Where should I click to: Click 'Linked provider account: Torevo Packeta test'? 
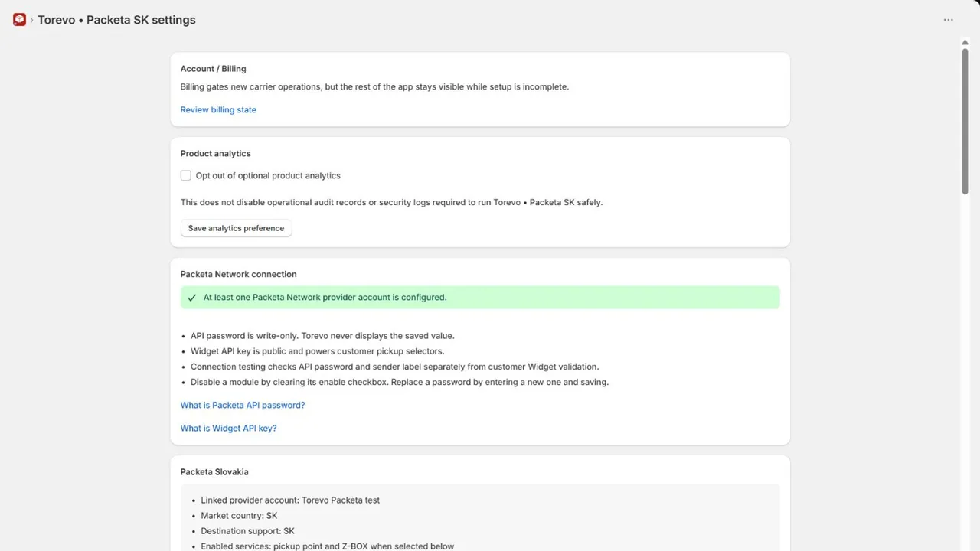click(290, 500)
